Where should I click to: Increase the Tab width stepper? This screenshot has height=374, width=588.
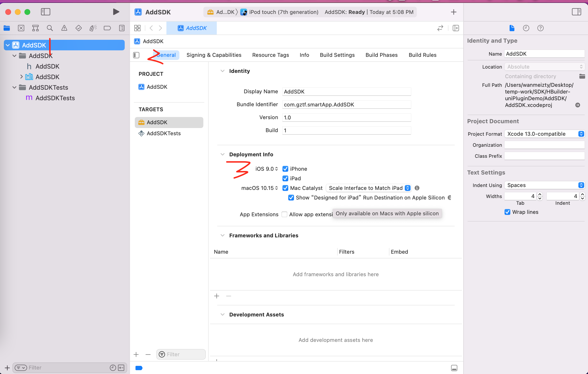[540, 194]
